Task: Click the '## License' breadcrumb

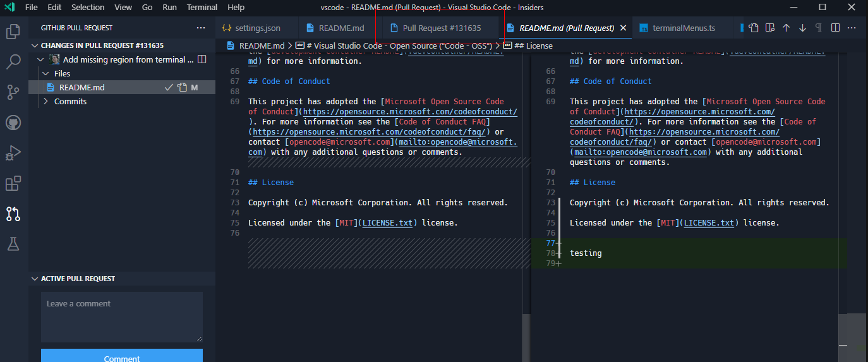Action: [533, 45]
